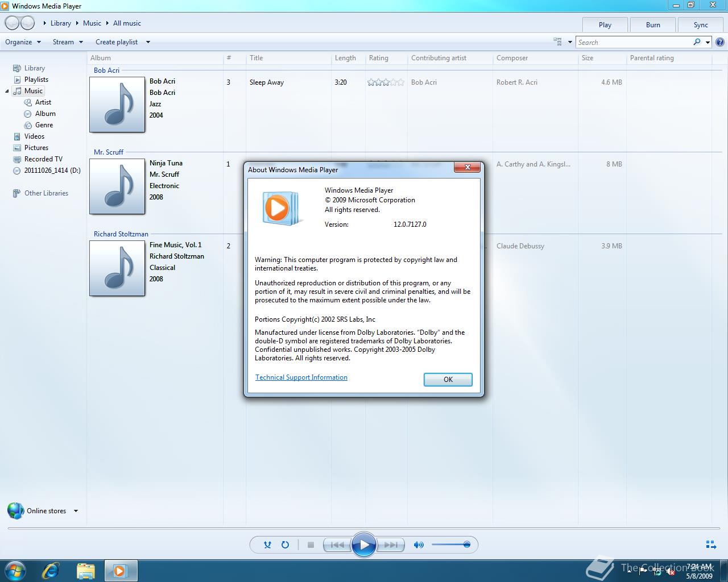The image size is (728, 582).
Task: Click the Bob Acri album art thumbnail
Action: pos(117,105)
